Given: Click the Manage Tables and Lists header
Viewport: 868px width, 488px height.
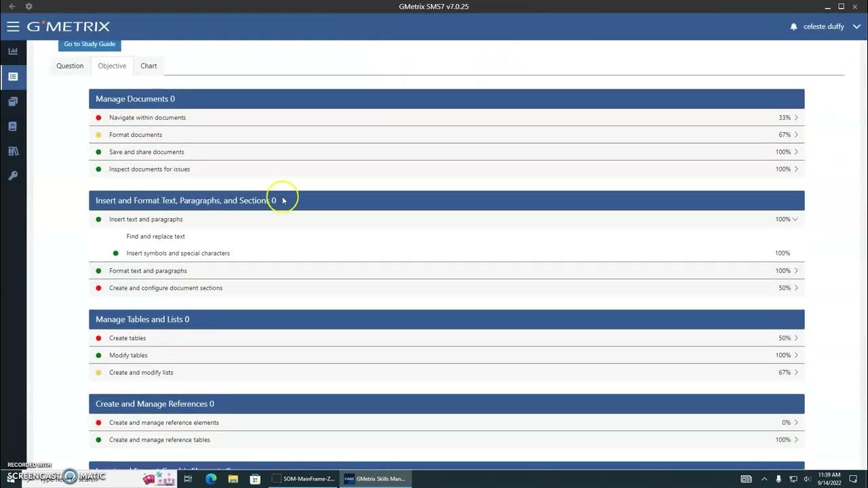Looking at the screenshot, I should click(x=446, y=319).
